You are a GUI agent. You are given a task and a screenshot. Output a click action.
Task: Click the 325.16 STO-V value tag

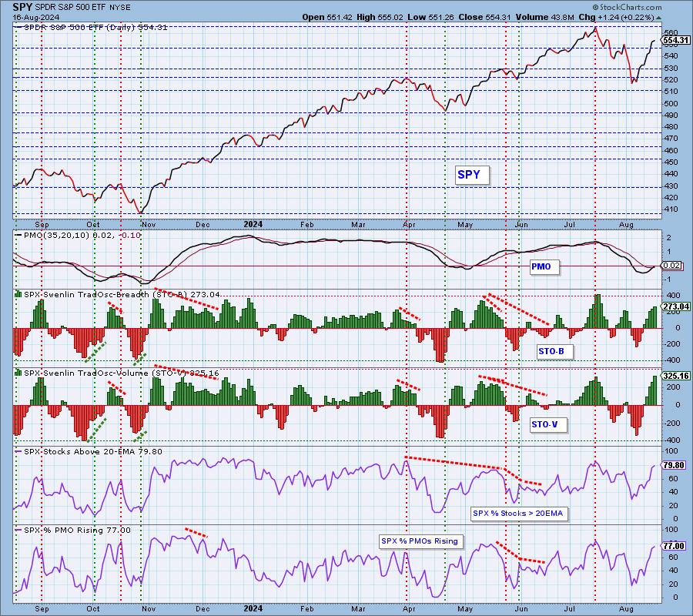[676, 376]
